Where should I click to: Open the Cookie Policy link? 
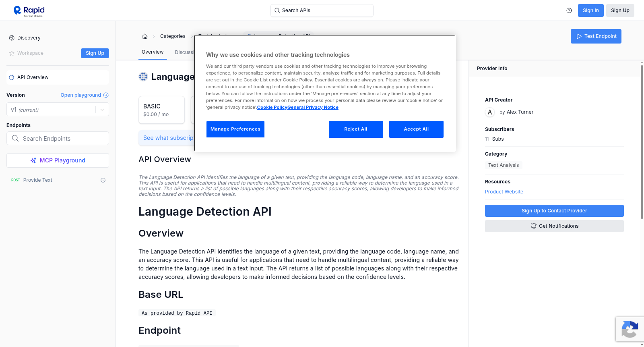272,107
